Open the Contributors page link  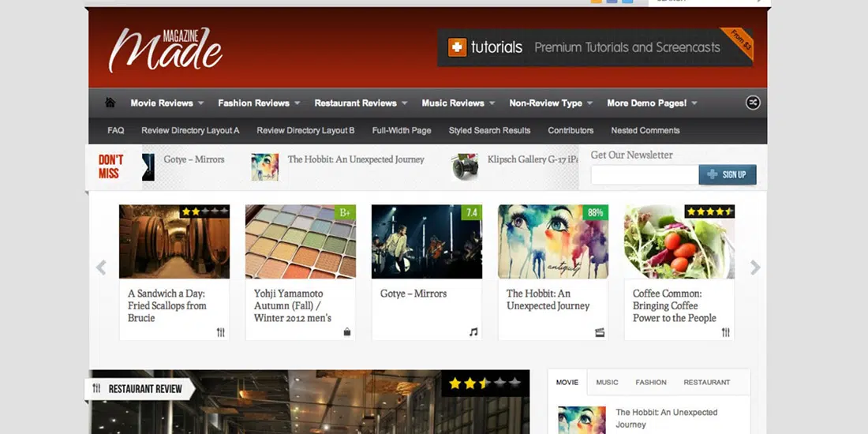coord(571,130)
